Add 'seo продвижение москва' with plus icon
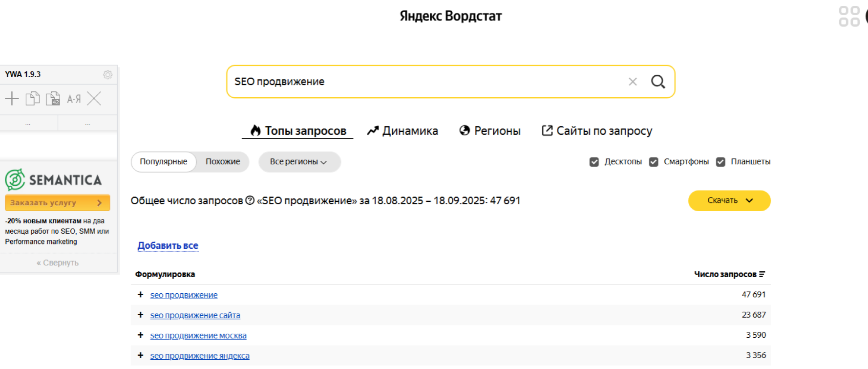 tap(141, 335)
